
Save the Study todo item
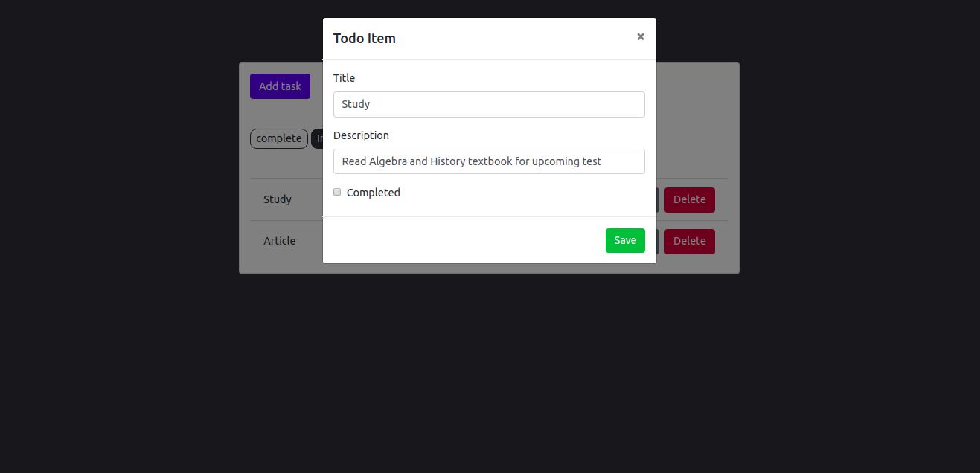tap(624, 240)
